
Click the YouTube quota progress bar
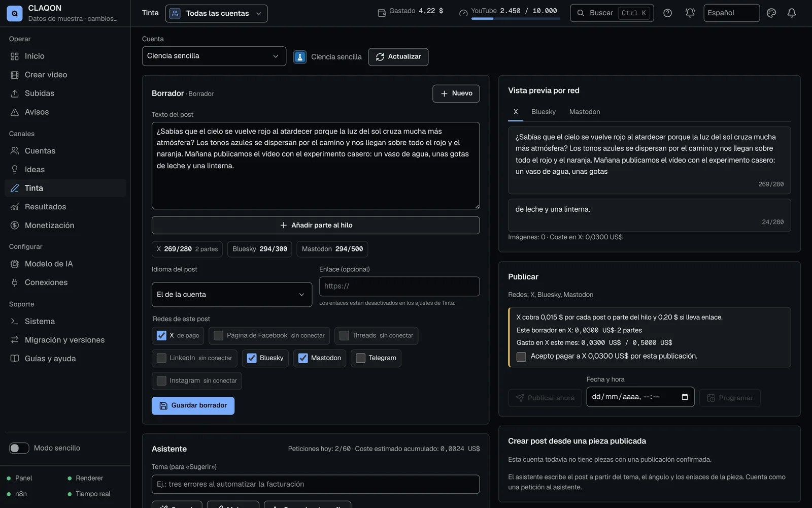click(x=516, y=19)
